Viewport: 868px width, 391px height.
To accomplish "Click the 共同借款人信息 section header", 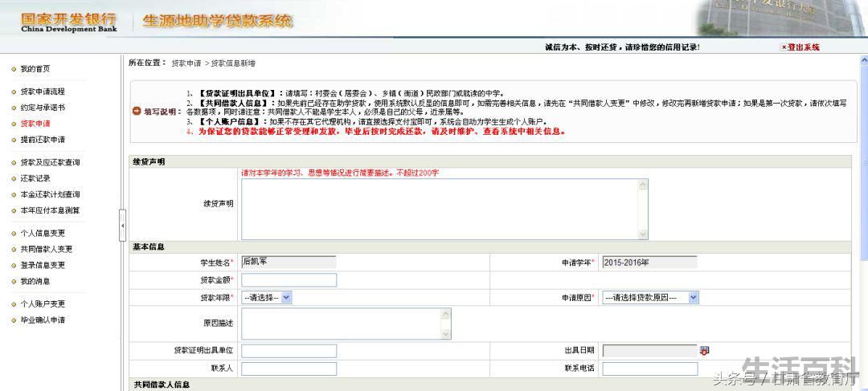I will pyautogui.click(x=162, y=385).
